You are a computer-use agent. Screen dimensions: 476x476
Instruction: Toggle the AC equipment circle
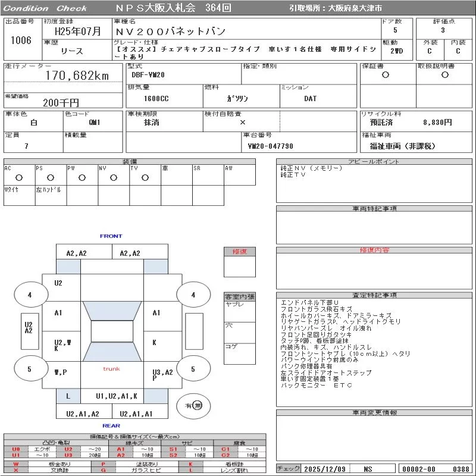(19, 177)
